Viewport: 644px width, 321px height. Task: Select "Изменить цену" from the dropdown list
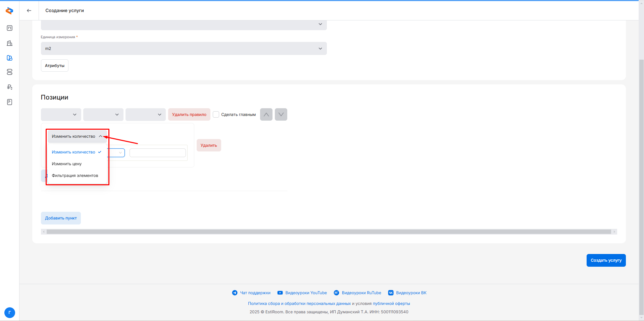pos(67,164)
